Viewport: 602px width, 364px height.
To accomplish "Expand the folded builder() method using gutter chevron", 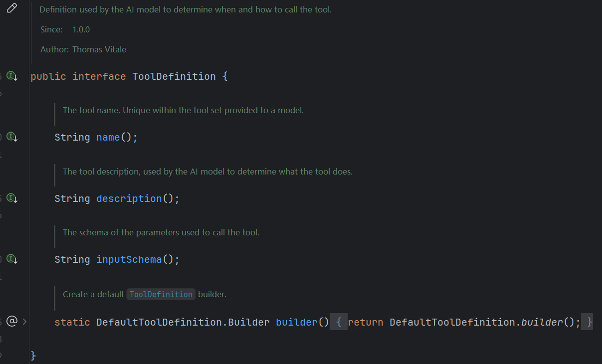I will pos(24,322).
